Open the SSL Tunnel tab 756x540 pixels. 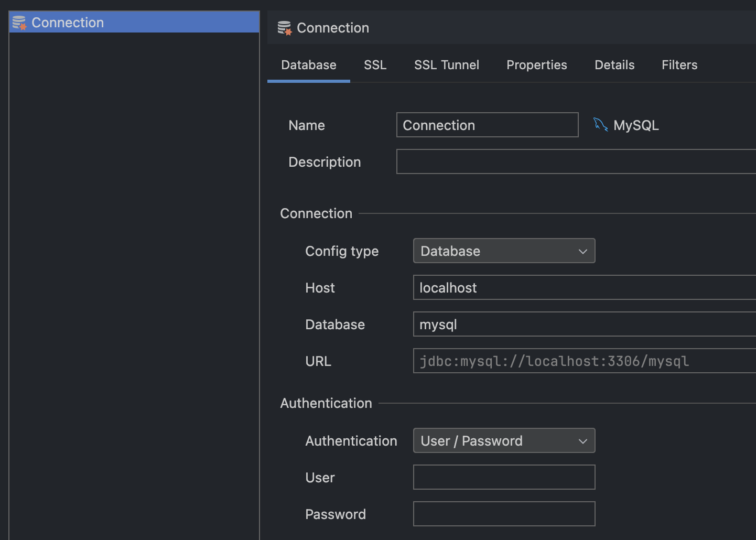[446, 65]
